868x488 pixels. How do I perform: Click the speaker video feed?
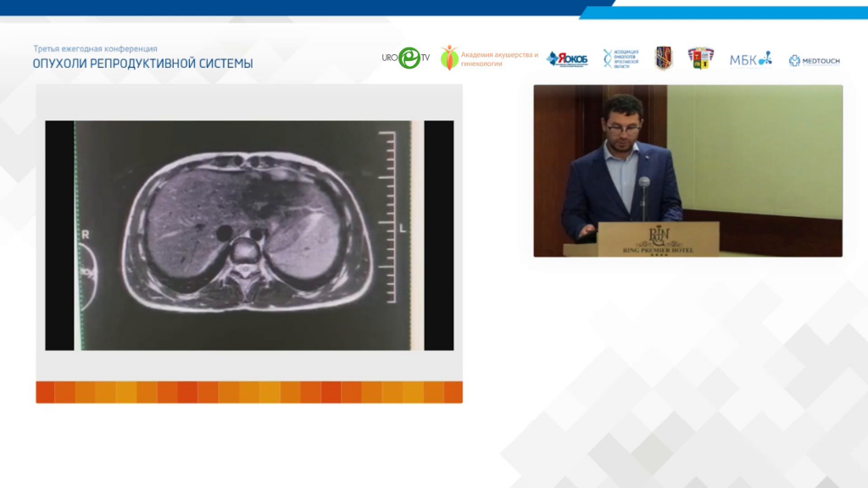[x=687, y=170]
